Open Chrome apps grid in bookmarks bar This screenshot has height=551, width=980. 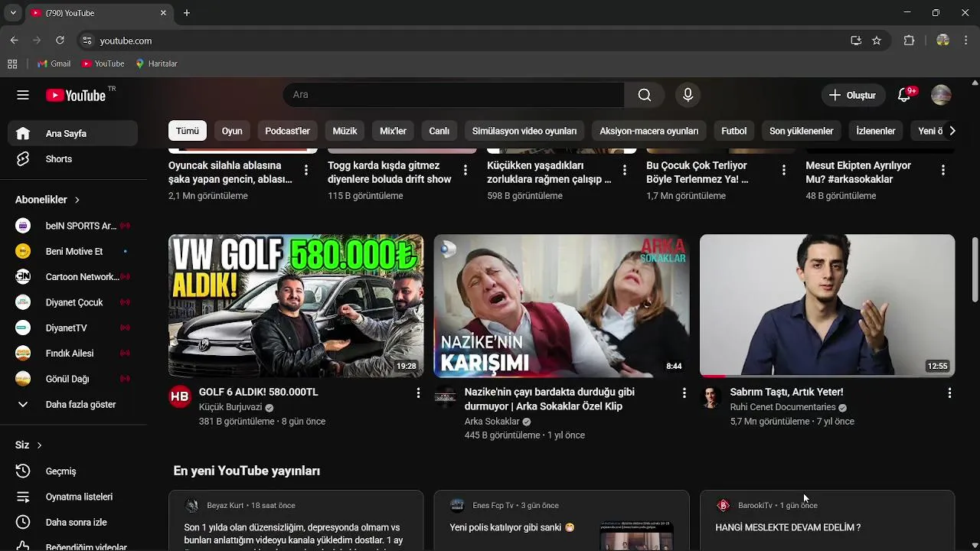(x=12, y=64)
